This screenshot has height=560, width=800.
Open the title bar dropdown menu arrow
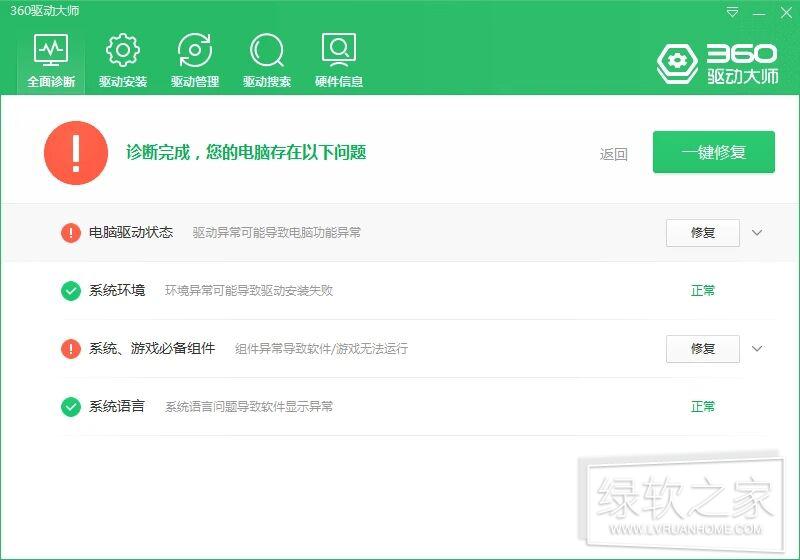tap(733, 13)
